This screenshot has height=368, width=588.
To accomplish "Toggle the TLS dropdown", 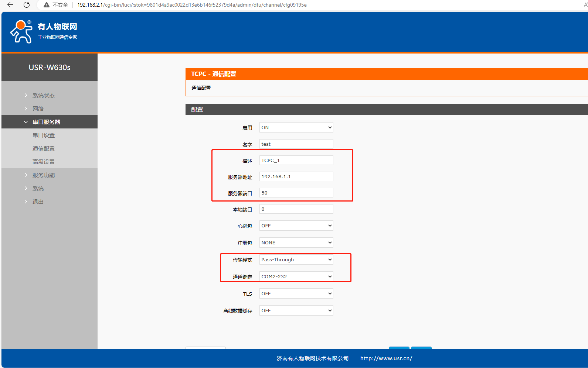I will coord(296,293).
